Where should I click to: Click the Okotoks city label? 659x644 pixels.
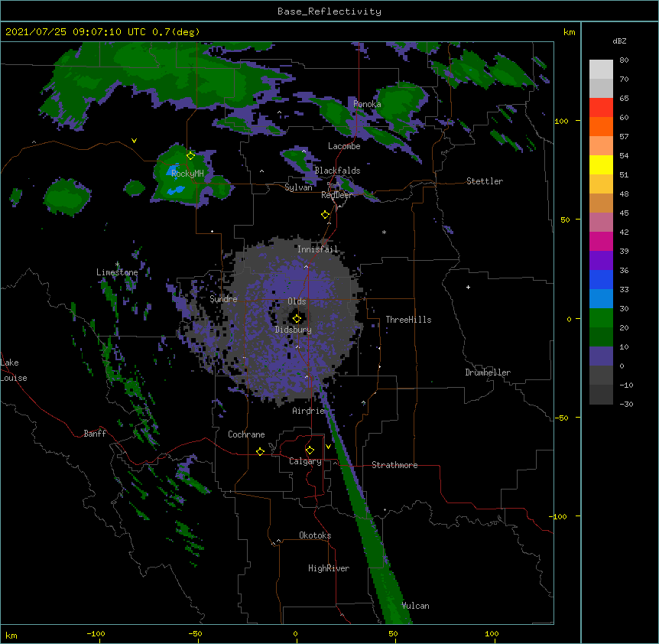315,535
